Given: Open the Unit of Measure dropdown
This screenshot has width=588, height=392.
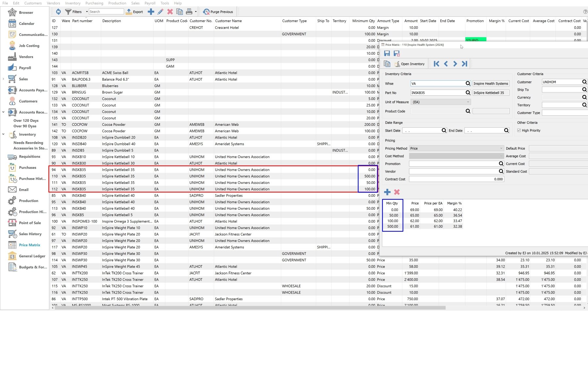Looking at the screenshot, I should [x=441, y=102].
